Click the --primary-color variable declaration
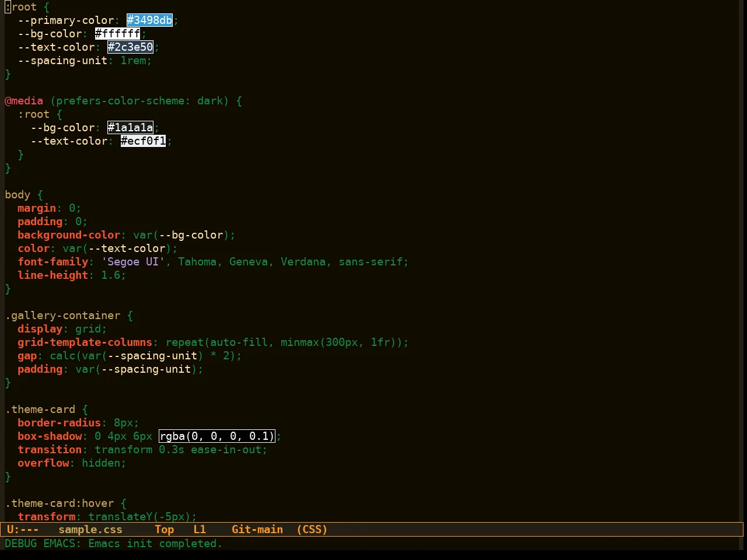The width and height of the screenshot is (747, 560). pos(66,20)
